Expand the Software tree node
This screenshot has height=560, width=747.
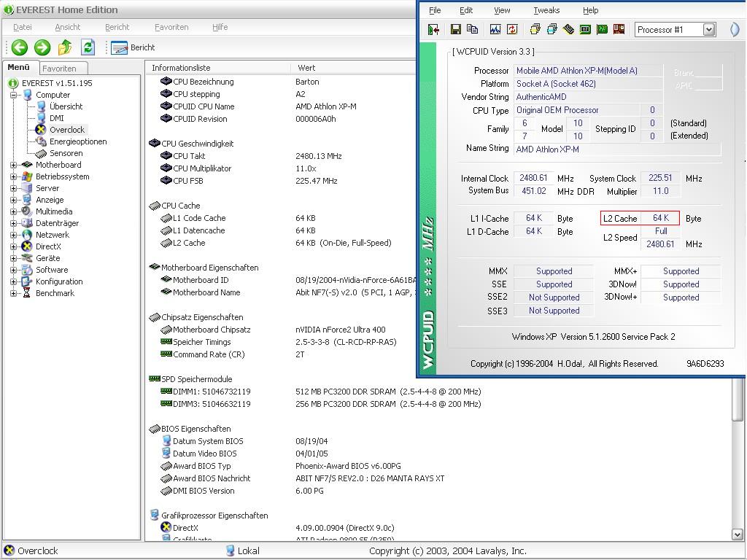click(13, 270)
